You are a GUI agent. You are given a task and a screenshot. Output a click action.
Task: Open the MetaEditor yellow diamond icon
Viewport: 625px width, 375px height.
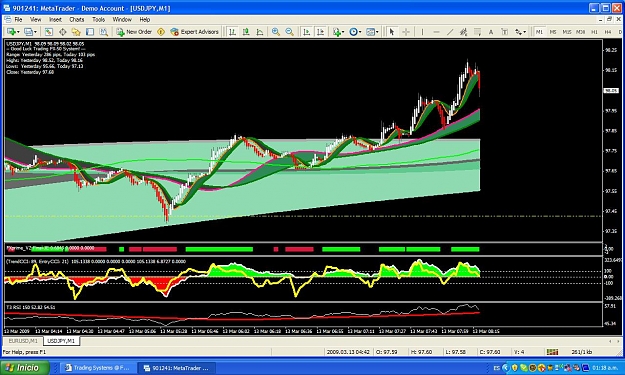[161, 32]
